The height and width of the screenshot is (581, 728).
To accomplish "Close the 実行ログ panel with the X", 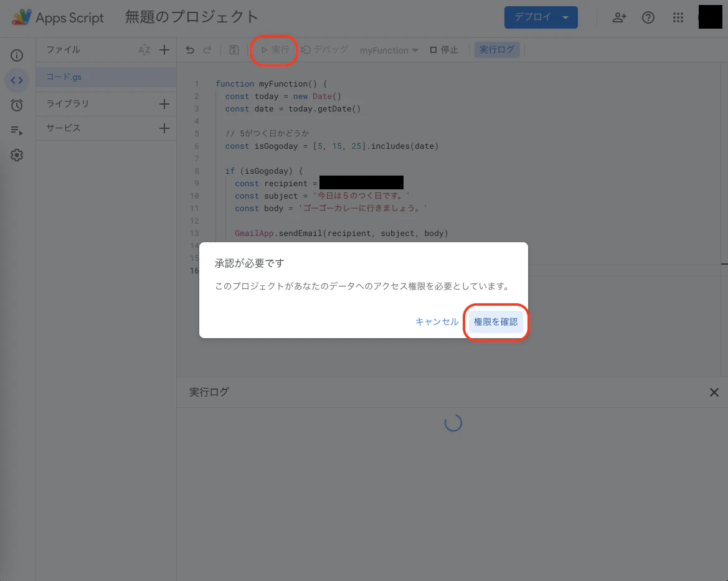I will coord(714,392).
